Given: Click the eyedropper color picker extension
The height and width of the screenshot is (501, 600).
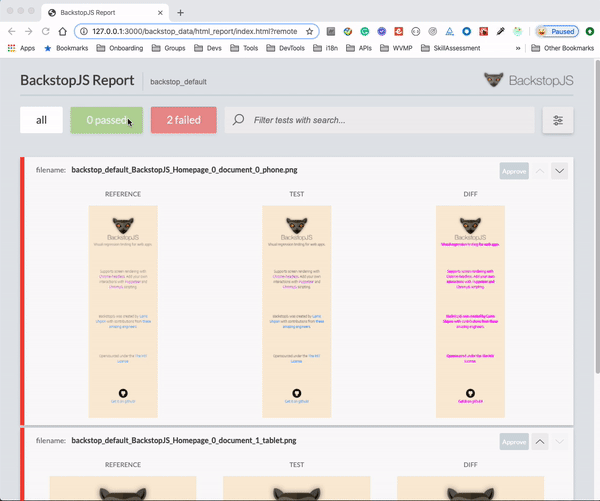Looking at the screenshot, I should point(501,31).
